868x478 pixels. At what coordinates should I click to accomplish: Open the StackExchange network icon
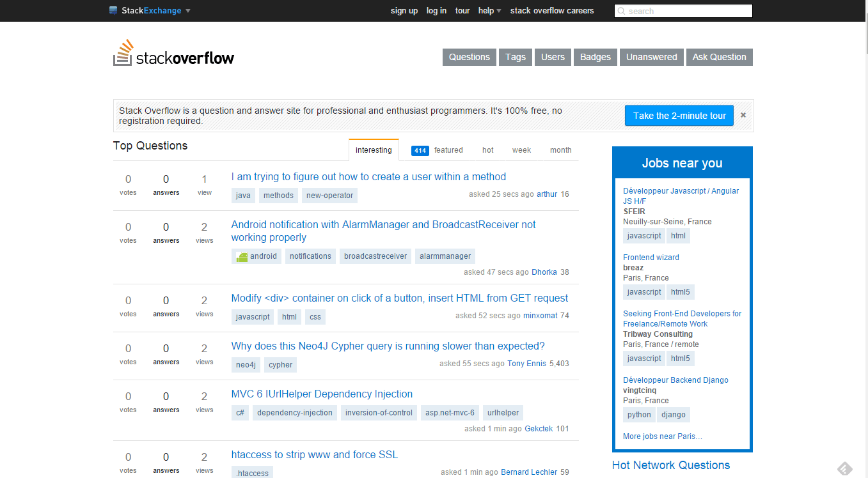click(113, 10)
